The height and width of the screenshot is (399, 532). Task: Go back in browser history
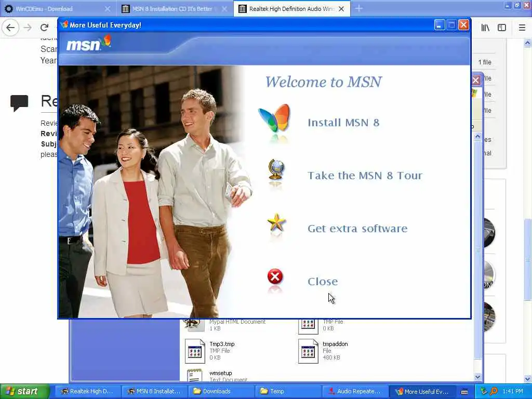tap(10, 28)
